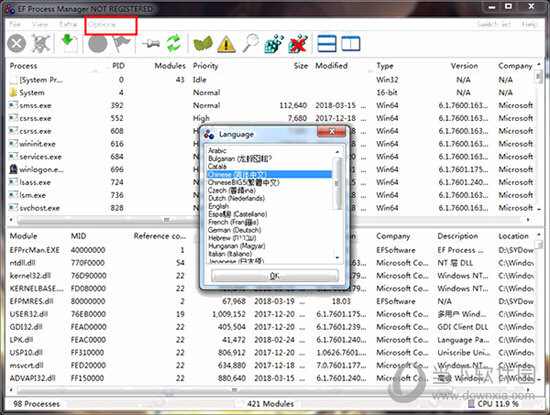The width and height of the screenshot is (550, 415).
Task: Click the pushpin always-on-top icon
Action: pyautogui.click(x=151, y=44)
